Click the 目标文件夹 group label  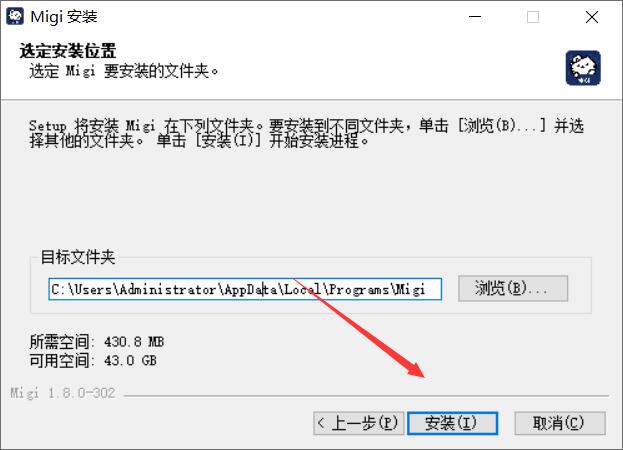tap(78, 257)
